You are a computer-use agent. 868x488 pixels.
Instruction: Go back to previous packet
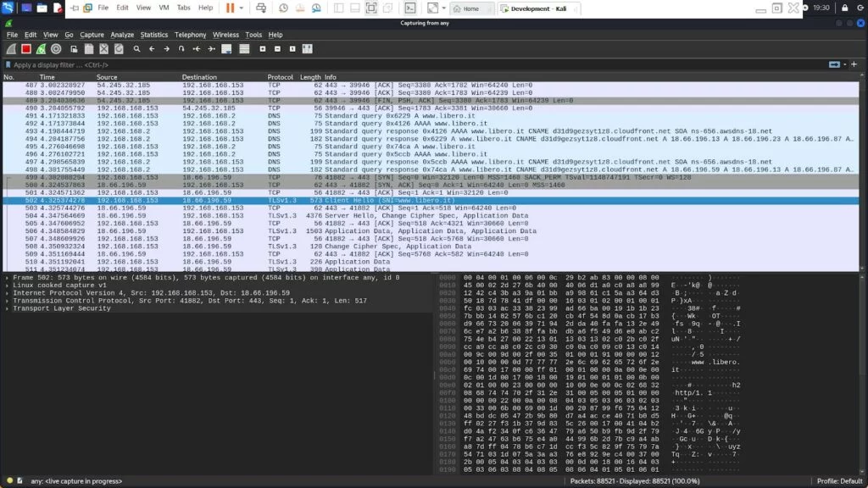(x=152, y=49)
